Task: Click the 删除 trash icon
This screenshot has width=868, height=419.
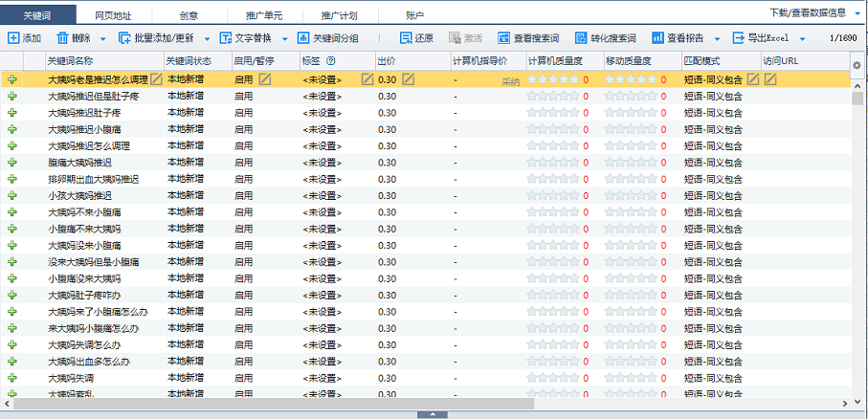Action: pos(62,38)
